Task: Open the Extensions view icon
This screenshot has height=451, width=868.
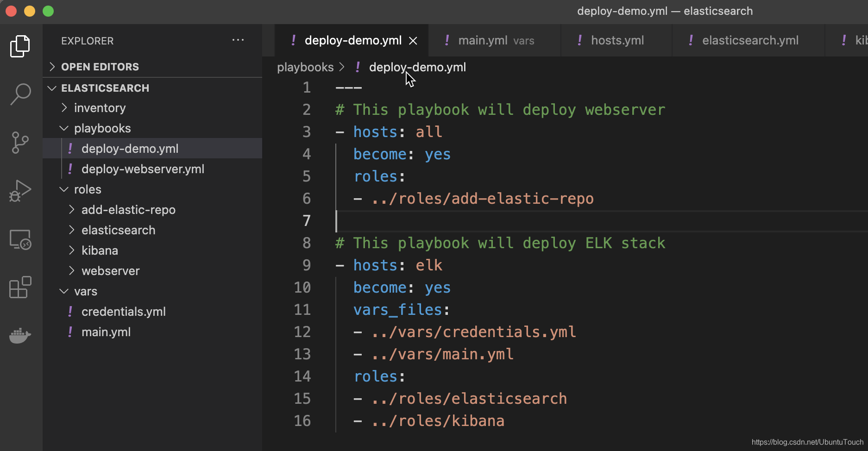Action: click(x=20, y=287)
